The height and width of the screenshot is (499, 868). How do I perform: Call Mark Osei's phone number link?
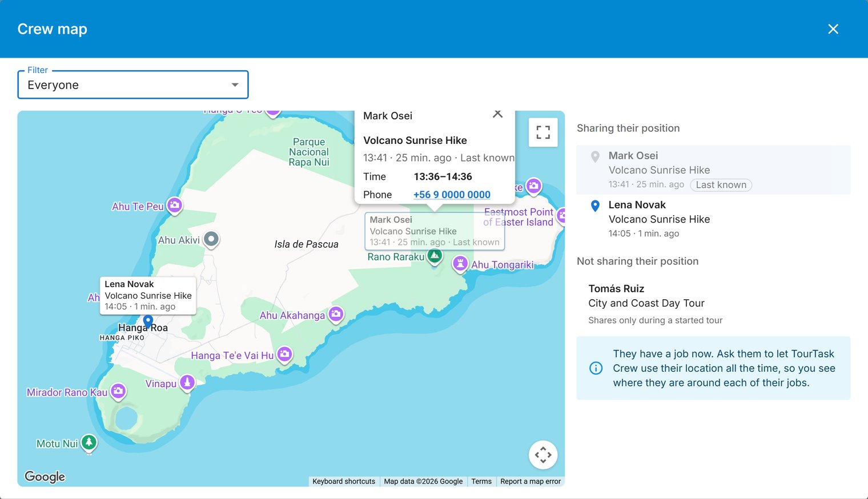click(x=452, y=195)
